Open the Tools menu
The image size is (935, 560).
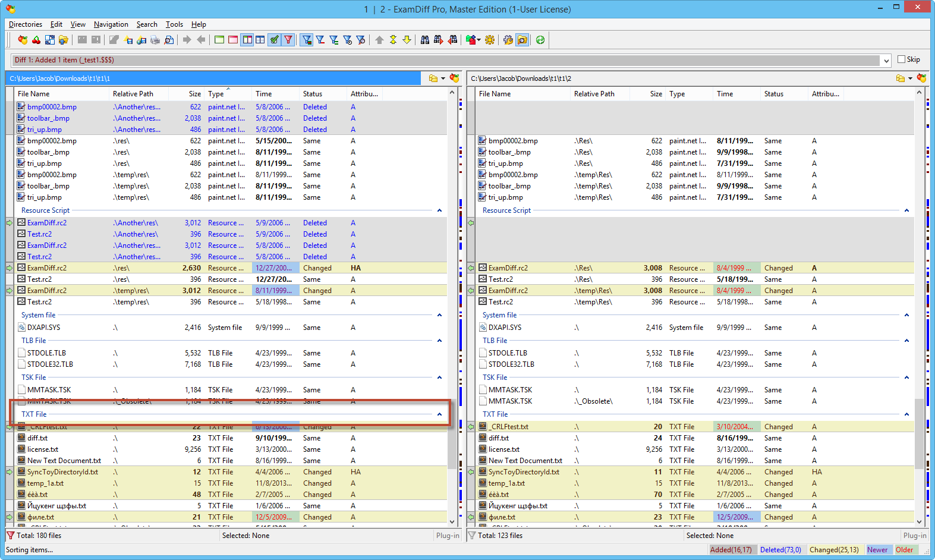[174, 24]
